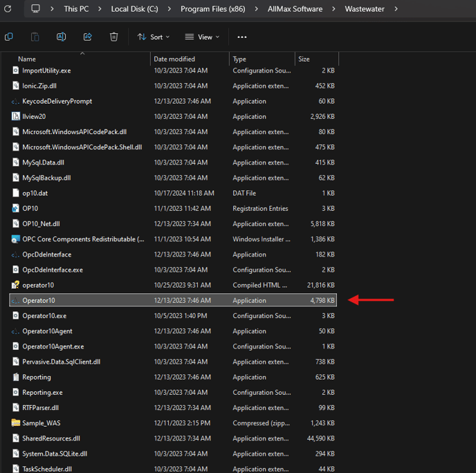Click the Paste toolbar icon
Image resolution: width=476 pixels, height=473 pixels.
point(35,37)
